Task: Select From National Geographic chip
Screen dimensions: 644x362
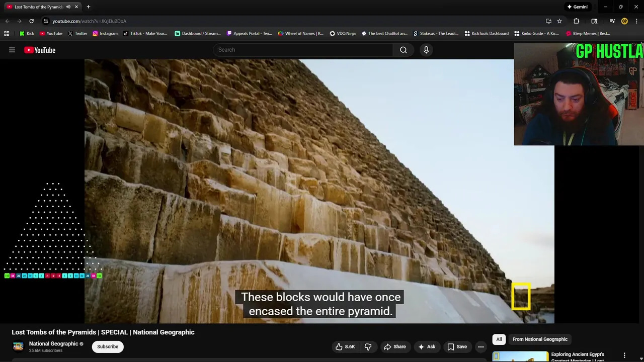Action: pyautogui.click(x=540, y=339)
